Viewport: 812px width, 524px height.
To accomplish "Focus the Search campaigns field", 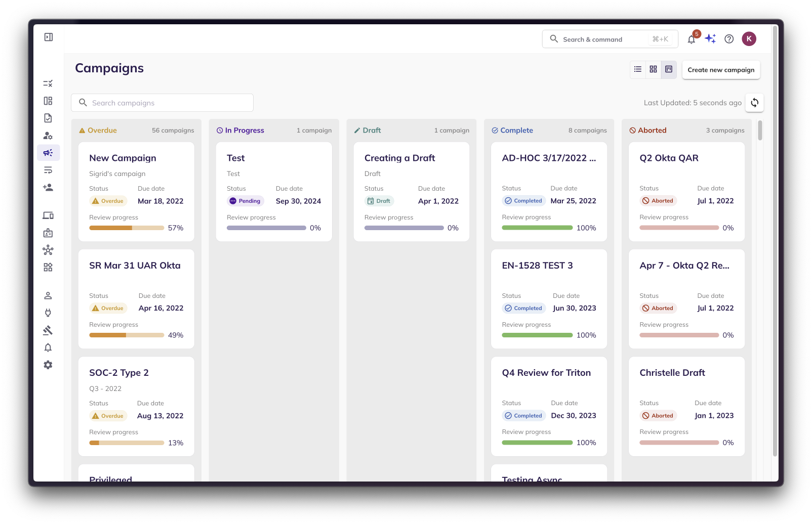I will 162,103.
